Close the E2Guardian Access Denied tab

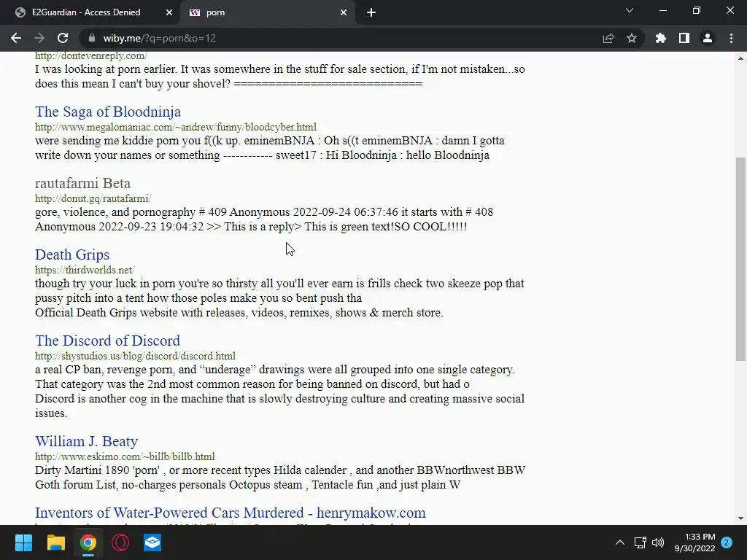tap(169, 13)
